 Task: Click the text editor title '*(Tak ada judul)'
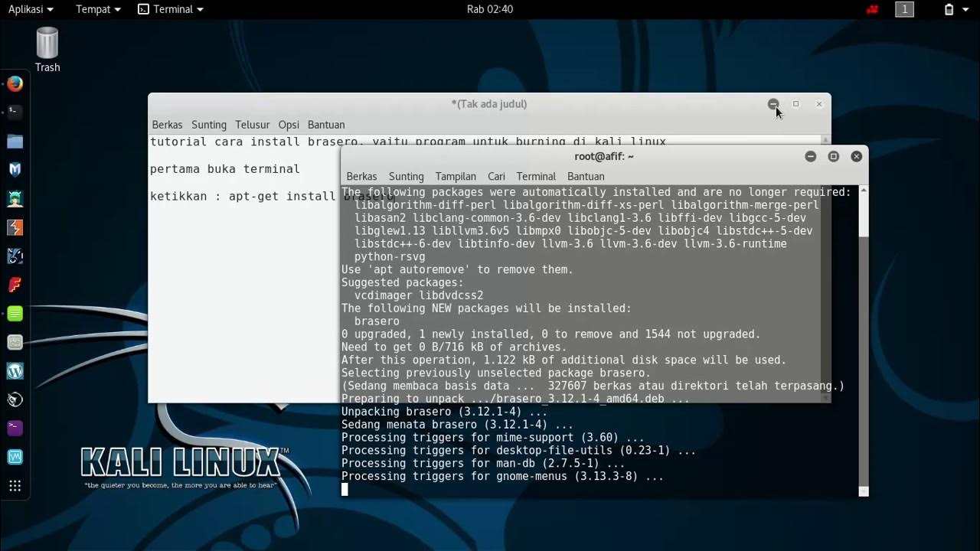tap(489, 104)
